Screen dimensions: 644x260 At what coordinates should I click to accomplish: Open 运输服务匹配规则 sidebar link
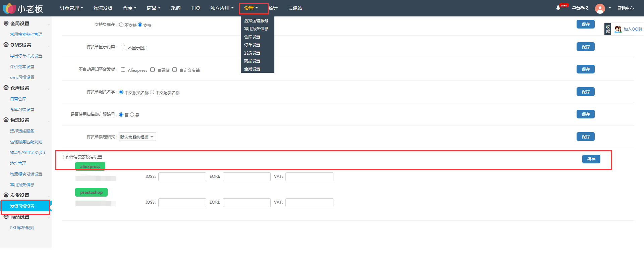tap(26, 142)
